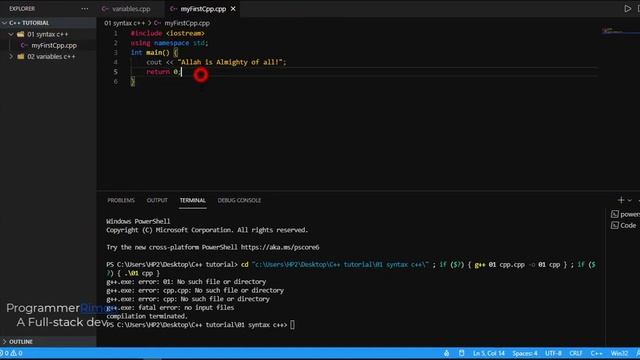Image resolution: width=640 pixels, height=360 pixels.
Task: Click the terminal prompt input cursor
Action: [x=292, y=325]
